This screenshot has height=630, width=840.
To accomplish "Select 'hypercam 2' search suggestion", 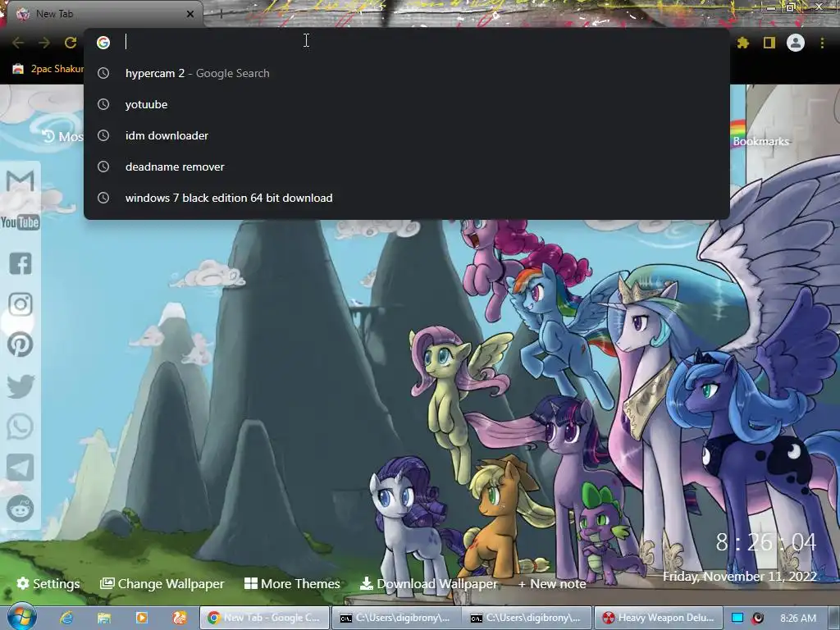I will [x=407, y=73].
